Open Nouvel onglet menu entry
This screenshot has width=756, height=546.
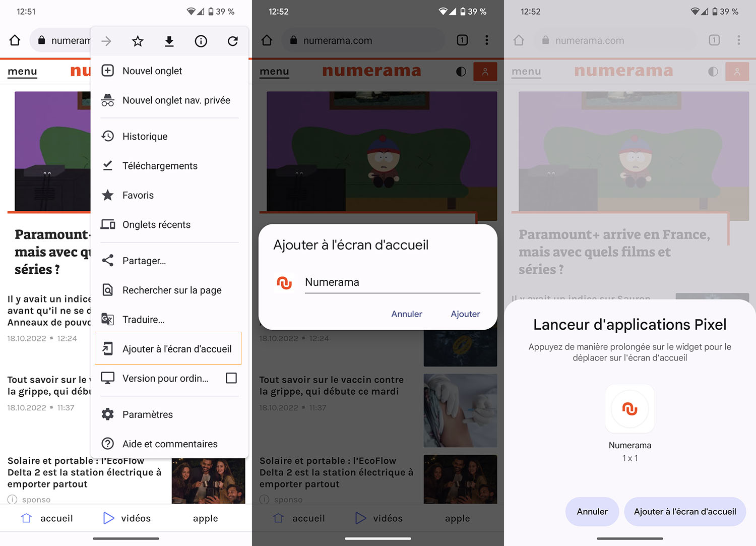[x=169, y=71]
